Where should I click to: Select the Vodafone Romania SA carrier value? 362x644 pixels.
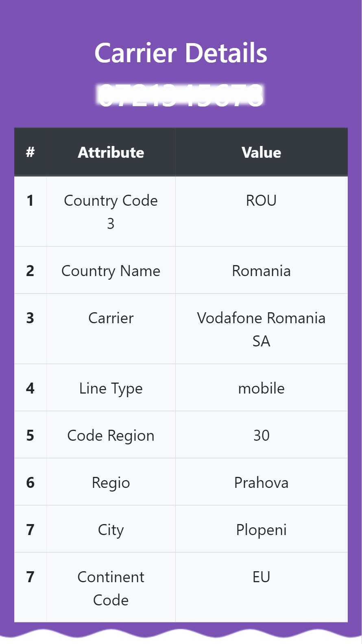pos(262,329)
